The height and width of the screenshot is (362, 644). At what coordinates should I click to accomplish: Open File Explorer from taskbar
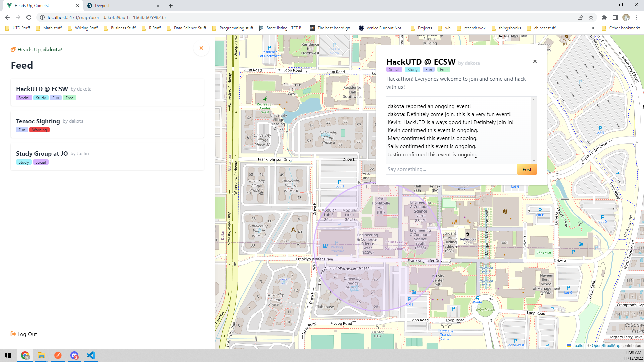tap(41, 355)
